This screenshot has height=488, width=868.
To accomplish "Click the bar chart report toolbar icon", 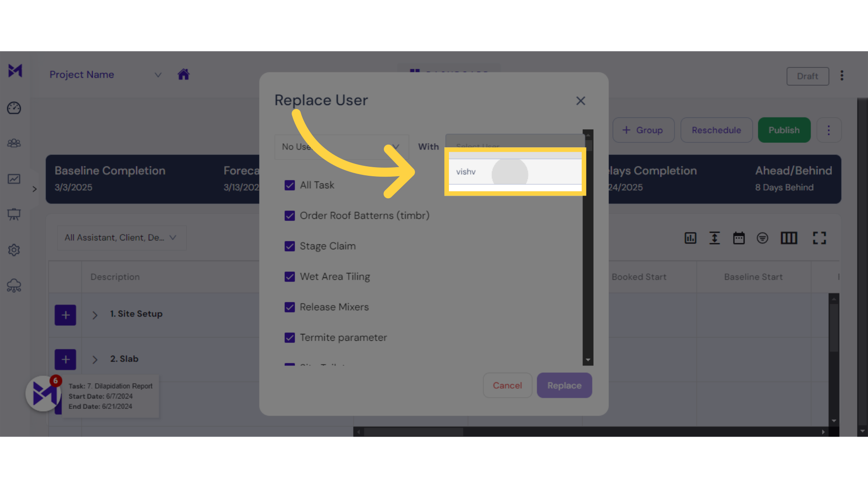I will pyautogui.click(x=690, y=238).
